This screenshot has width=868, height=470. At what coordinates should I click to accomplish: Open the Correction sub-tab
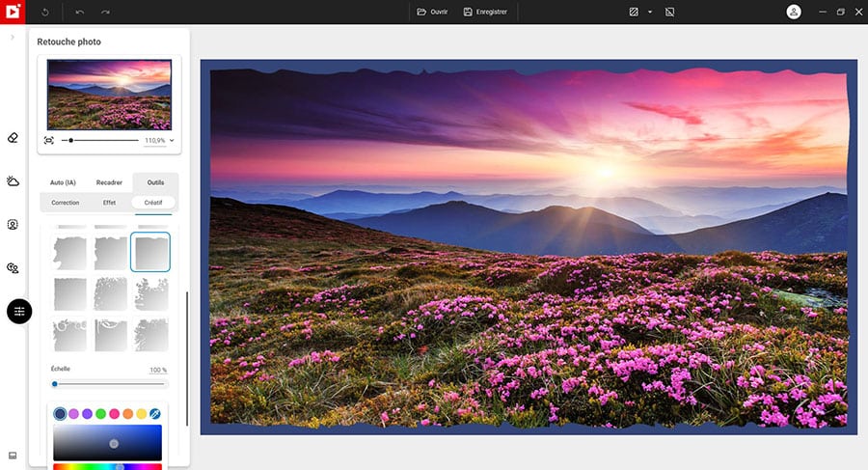pyautogui.click(x=66, y=203)
